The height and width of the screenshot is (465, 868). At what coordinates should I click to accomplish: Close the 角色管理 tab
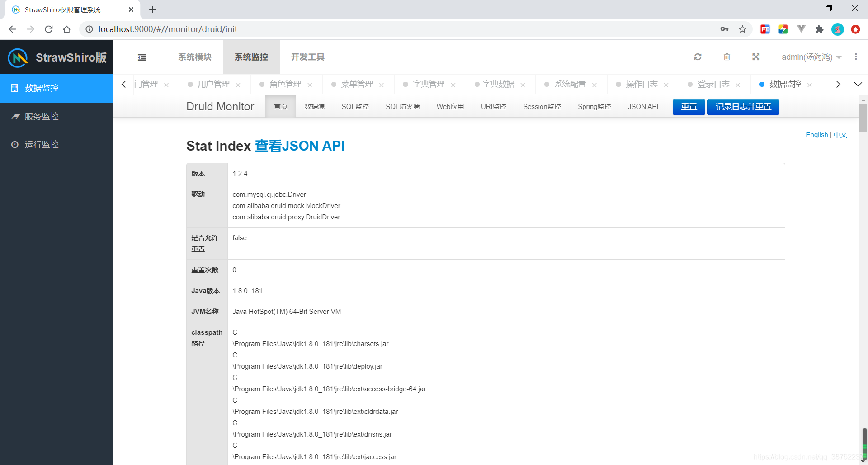[x=310, y=85]
